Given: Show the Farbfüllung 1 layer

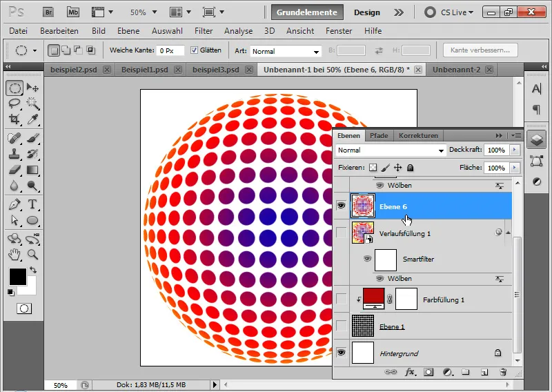Looking at the screenshot, I should coord(341,299).
